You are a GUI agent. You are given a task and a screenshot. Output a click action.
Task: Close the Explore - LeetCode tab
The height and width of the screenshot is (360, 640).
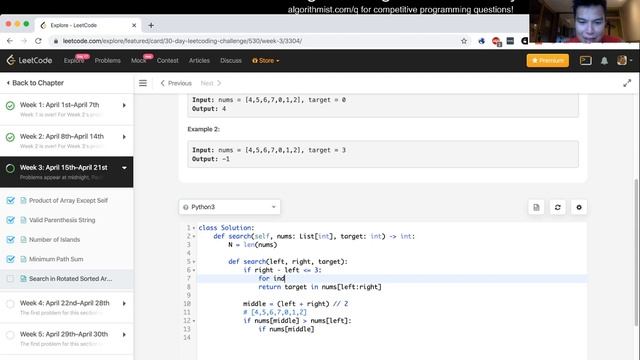[134, 25]
